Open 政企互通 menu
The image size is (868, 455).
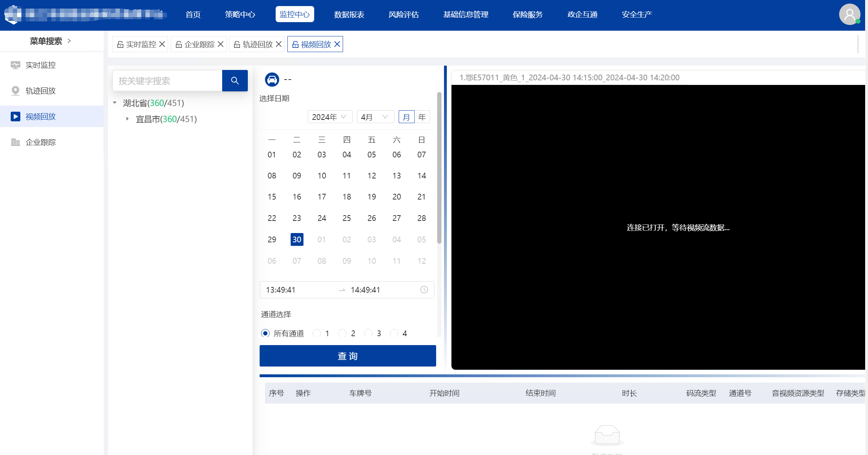click(582, 15)
